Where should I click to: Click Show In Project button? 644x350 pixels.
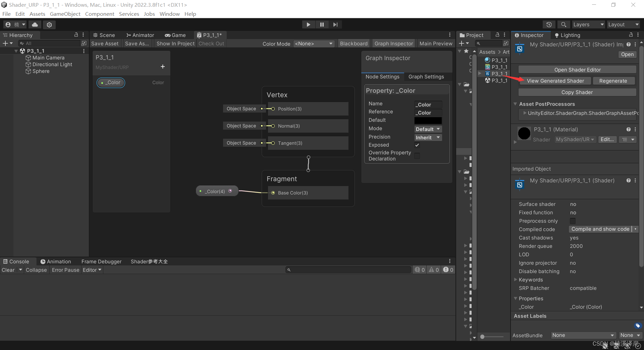pos(175,44)
